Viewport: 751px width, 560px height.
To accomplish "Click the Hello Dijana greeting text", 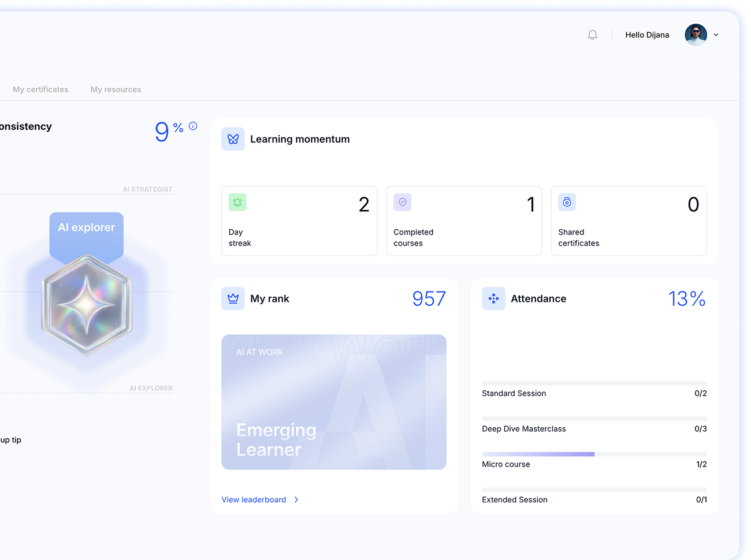I will click(647, 35).
